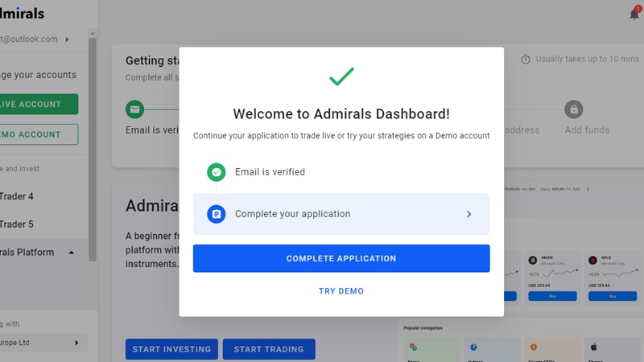Click the NFLX stock logo icon
This screenshot has width=644, height=362.
coord(592,260)
